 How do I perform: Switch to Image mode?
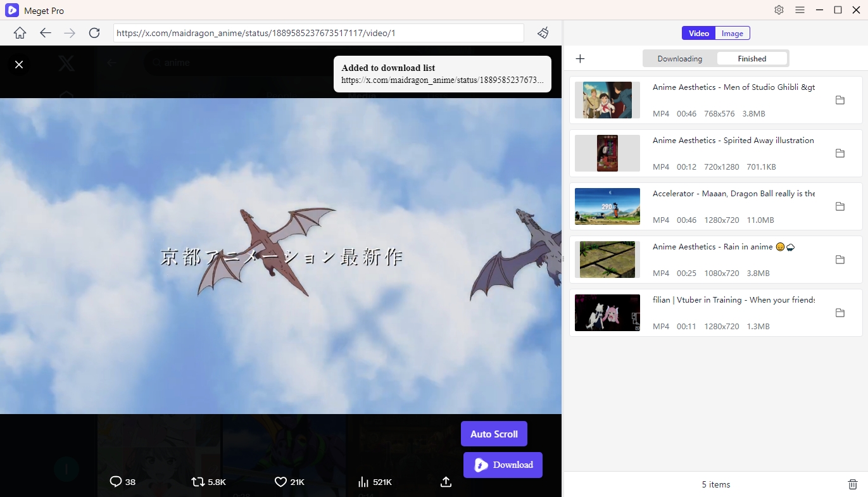click(733, 34)
